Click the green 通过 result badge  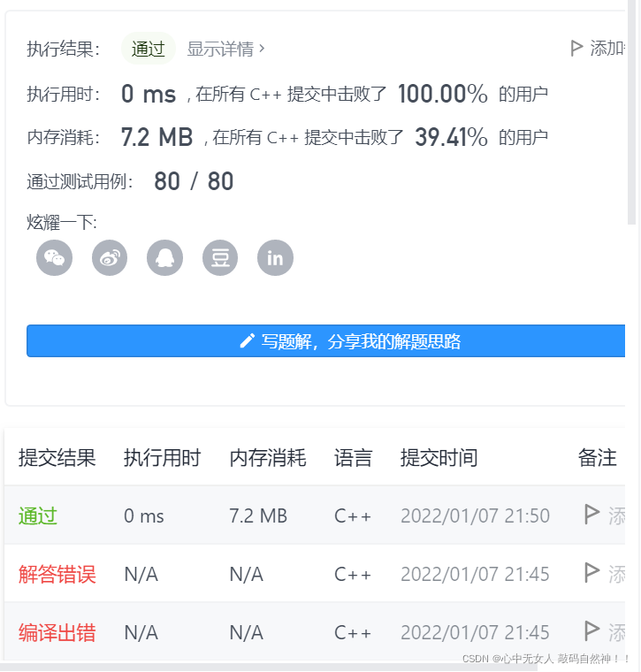149,49
